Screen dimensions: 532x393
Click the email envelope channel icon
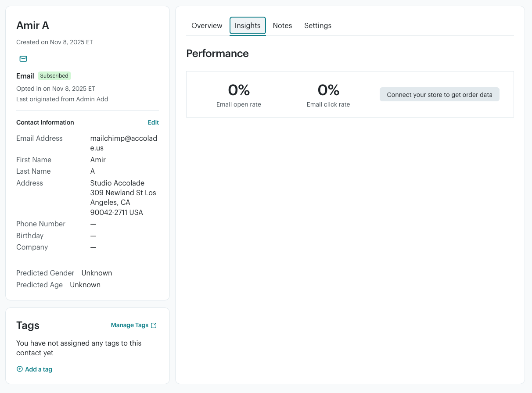click(23, 59)
